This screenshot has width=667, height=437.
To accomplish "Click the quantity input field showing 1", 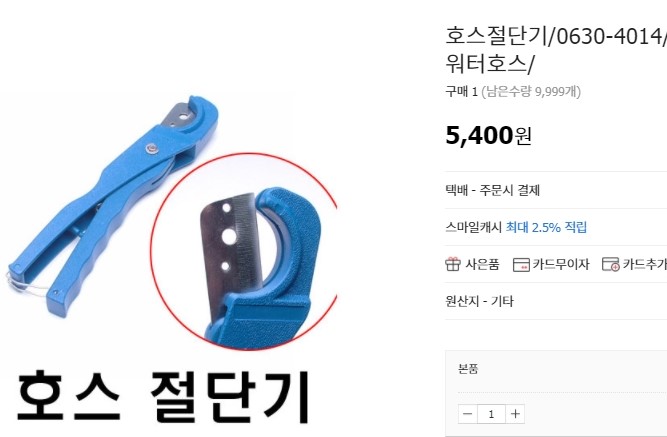I will click(491, 414).
